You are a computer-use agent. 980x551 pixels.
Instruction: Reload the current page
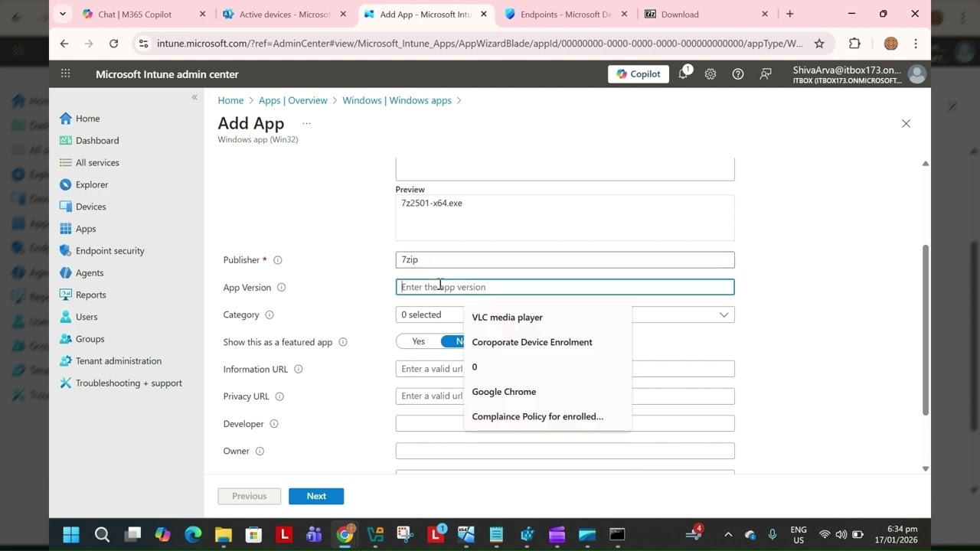click(x=113, y=44)
